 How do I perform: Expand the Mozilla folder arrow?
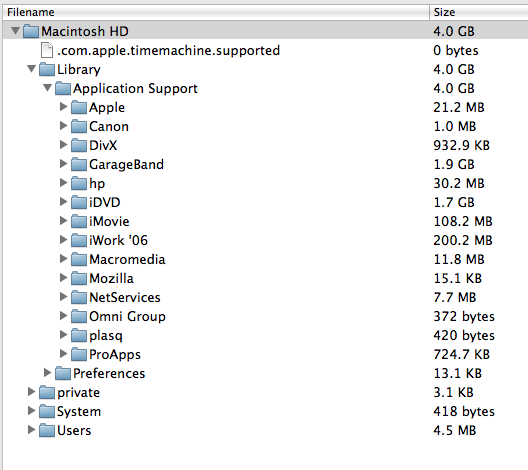coord(63,278)
